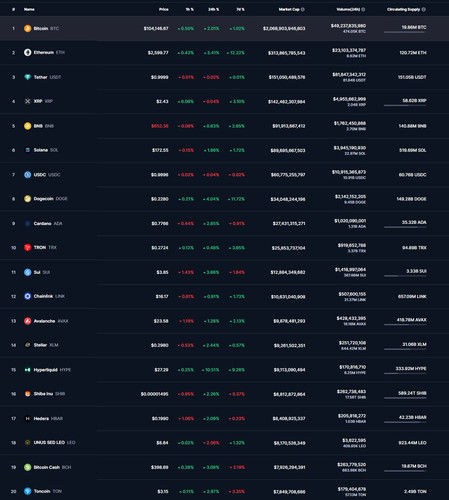449x500 pixels.
Task: Open the Hyperliquid HYPE name link
Action: tap(52, 370)
